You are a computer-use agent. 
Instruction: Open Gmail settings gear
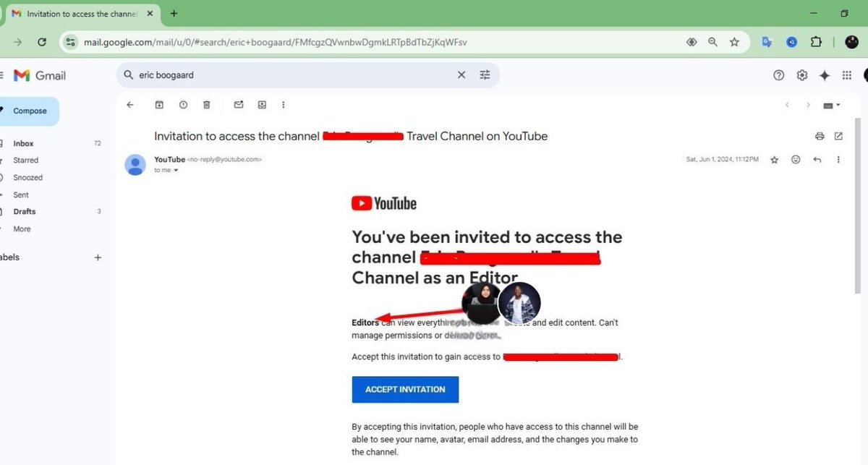point(801,75)
